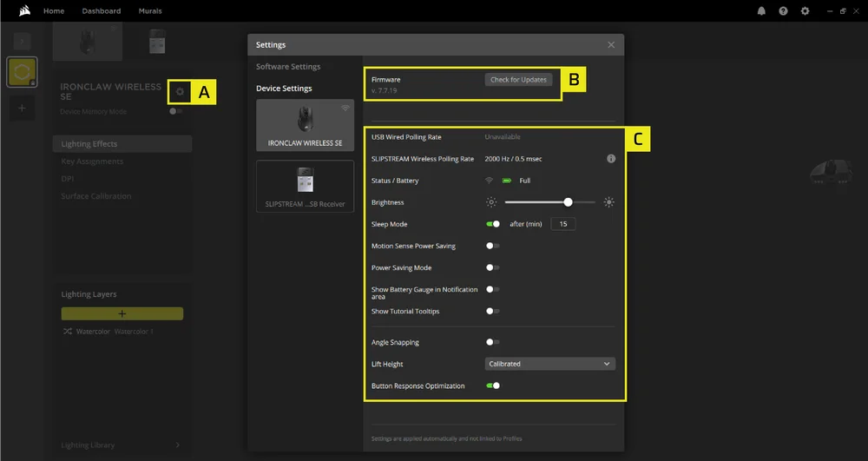Click the Lighting Layers heading
The image size is (868, 461).
(x=89, y=294)
